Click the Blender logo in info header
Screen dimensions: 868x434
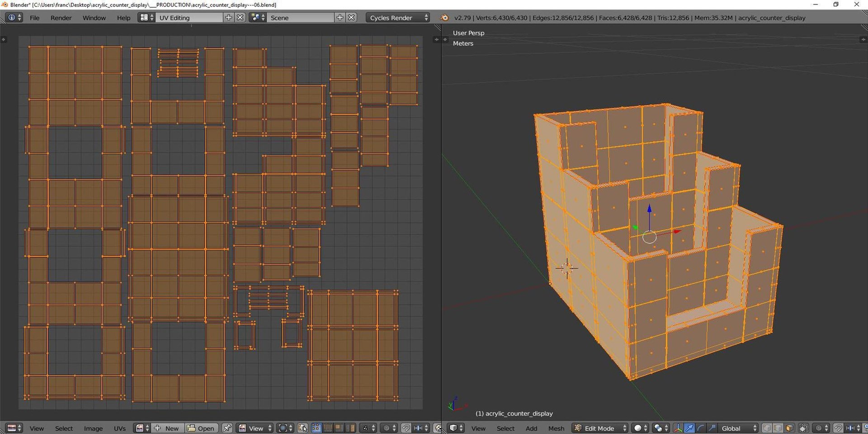click(444, 18)
